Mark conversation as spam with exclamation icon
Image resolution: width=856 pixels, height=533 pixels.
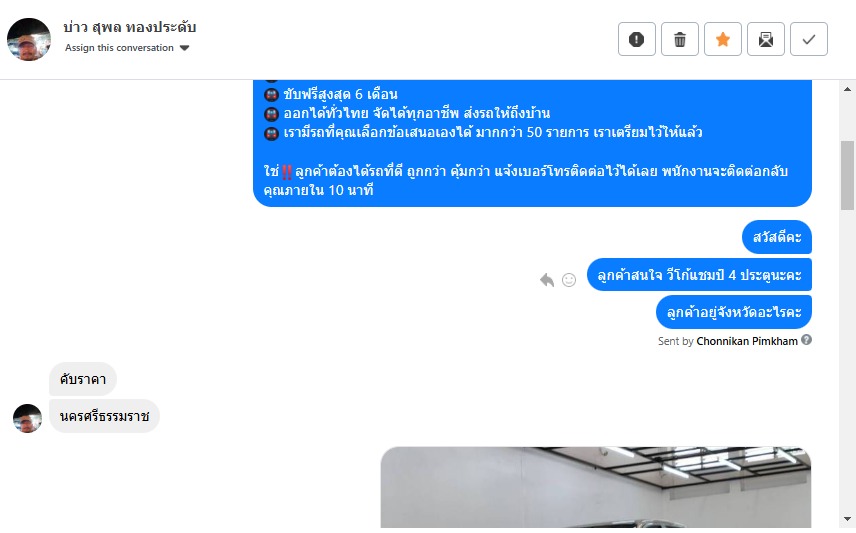637,39
